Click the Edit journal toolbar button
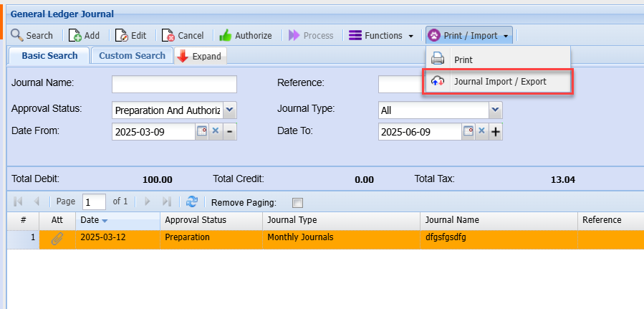 tap(130, 35)
